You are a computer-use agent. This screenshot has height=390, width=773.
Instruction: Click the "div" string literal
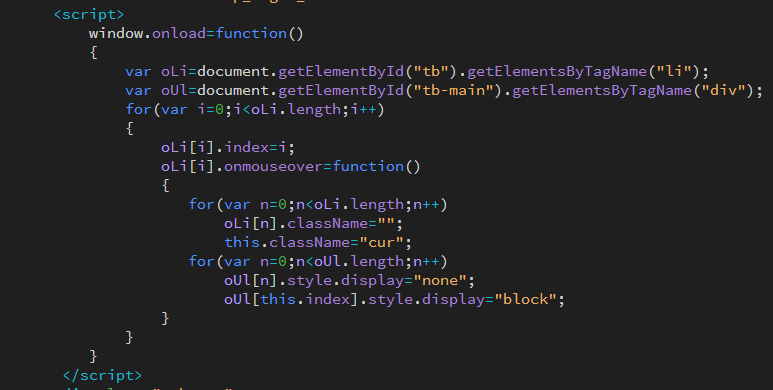pyautogui.click(x=724, y=91)
